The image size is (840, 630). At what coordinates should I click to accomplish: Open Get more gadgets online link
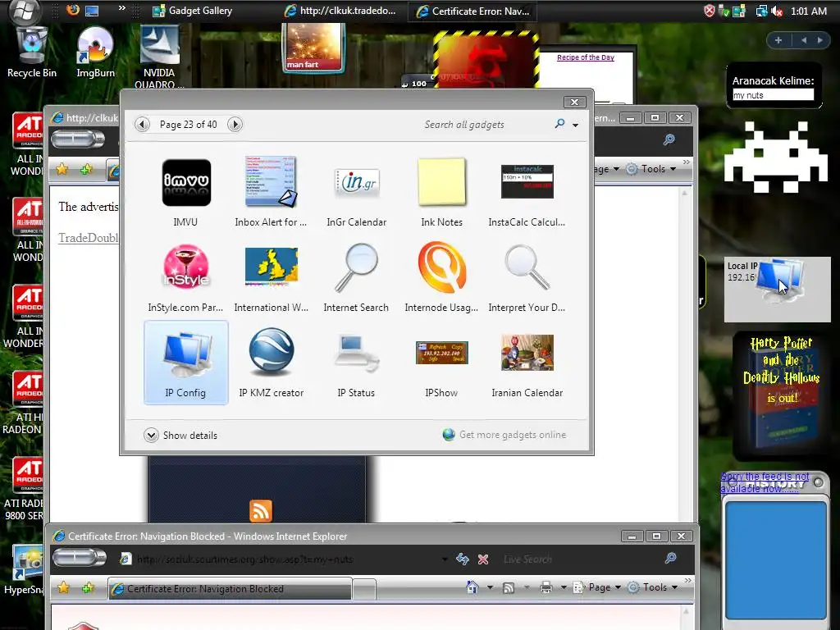click(504, 435)
